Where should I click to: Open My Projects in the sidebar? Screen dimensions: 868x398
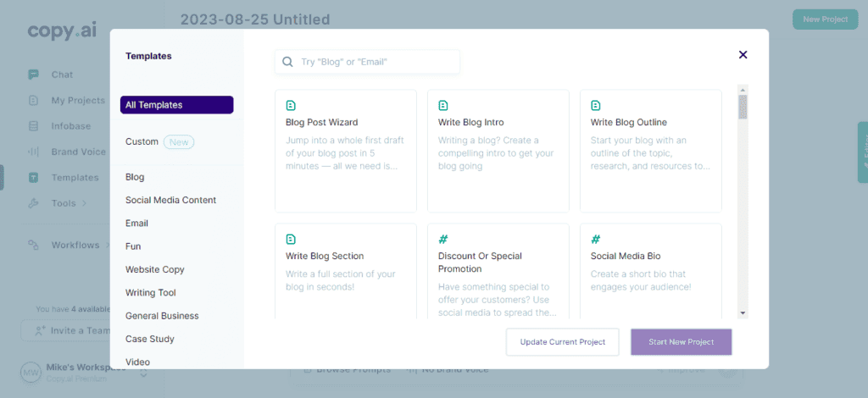[78, 100]
